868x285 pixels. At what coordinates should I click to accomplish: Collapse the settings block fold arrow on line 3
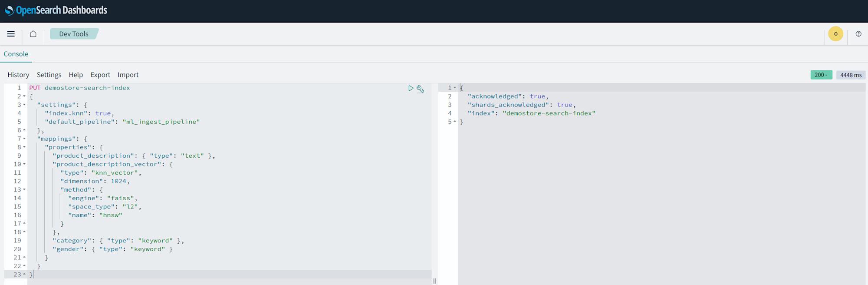pyautogui.click(x=24, y=105)
